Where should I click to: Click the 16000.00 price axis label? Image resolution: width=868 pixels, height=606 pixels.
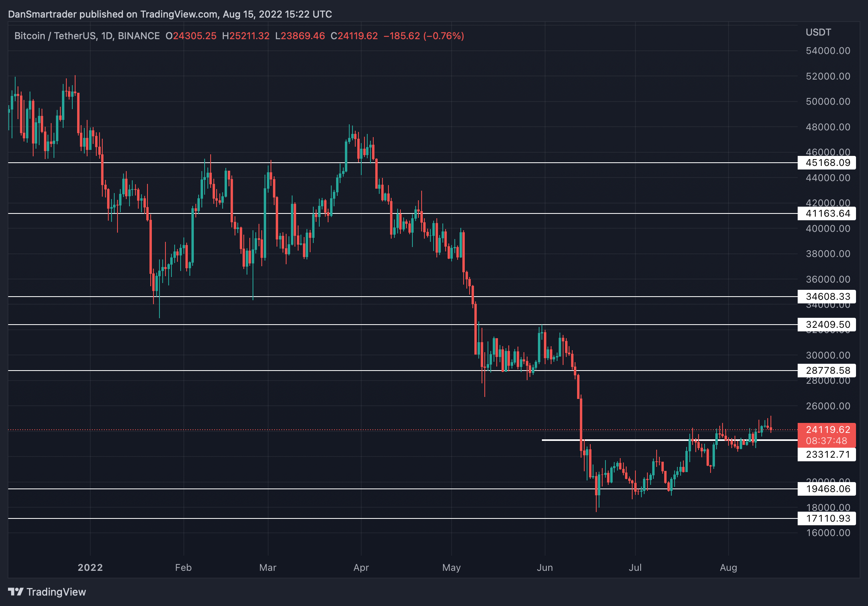tap(828, 533)
